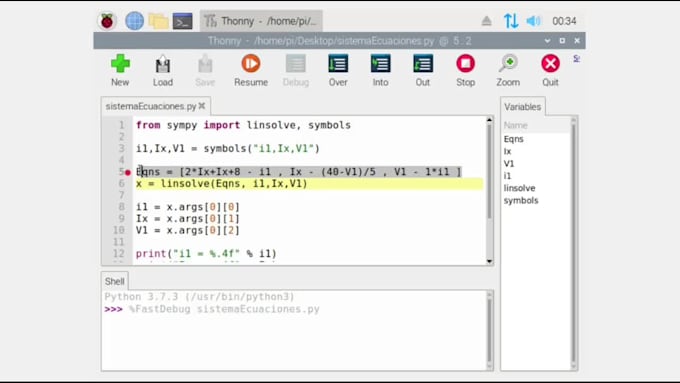Step Over the current line
This screenshot has height=383, width=680.
click(x=338, y=64)
